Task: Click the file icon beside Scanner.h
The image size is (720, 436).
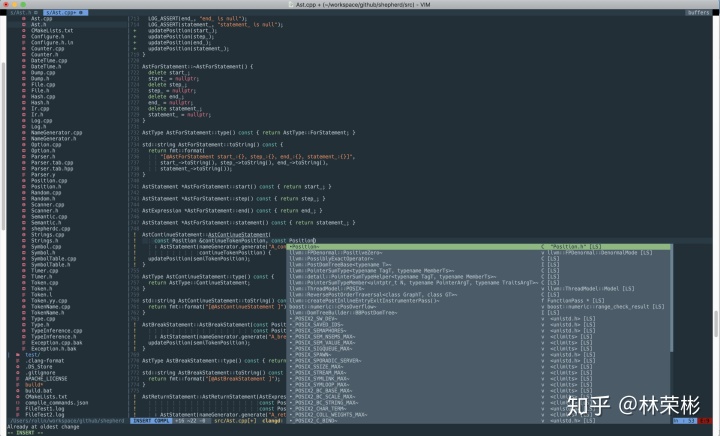Action: tap(24, 211)
